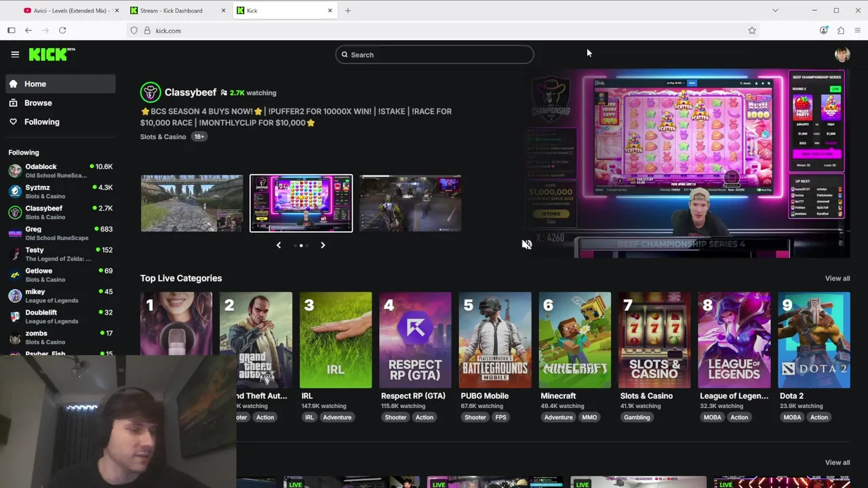Go back in browser history
868x488 pixels.
(28, 30)
